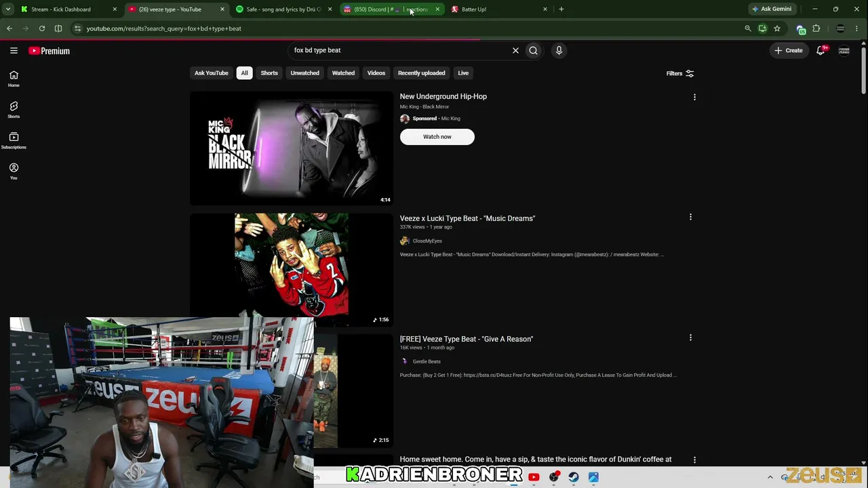Close the Batter Up! tab
868x488 pixels.
pyautogui.click(x=545, y=9)
